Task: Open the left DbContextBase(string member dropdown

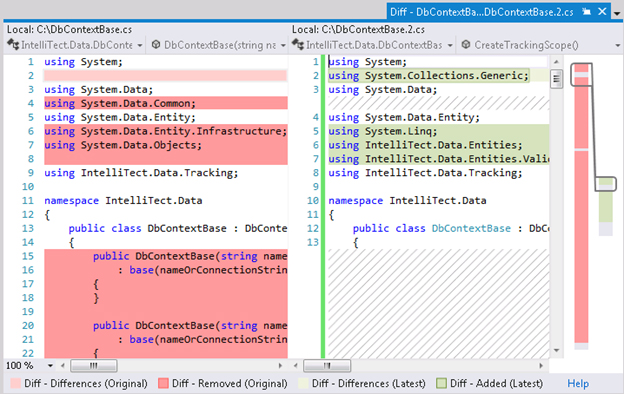Action: pos(283,45)
